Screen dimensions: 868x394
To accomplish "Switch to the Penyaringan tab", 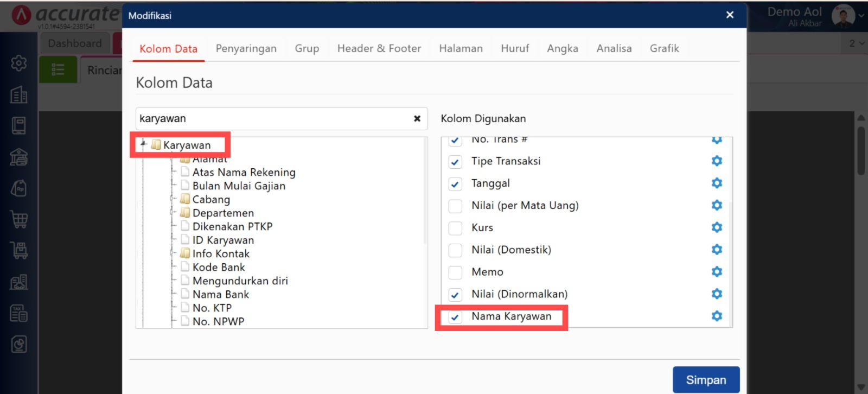I will [x=246, y=48].
